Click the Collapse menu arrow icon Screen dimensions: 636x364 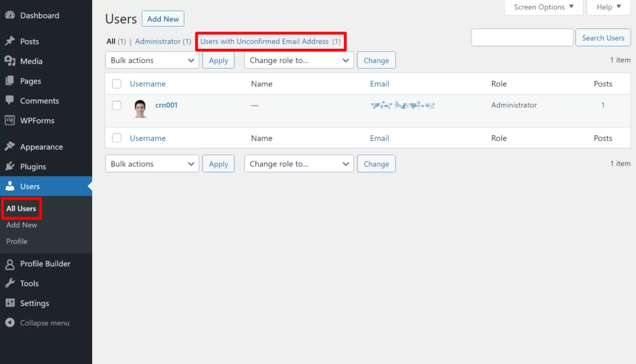point(10,323)
